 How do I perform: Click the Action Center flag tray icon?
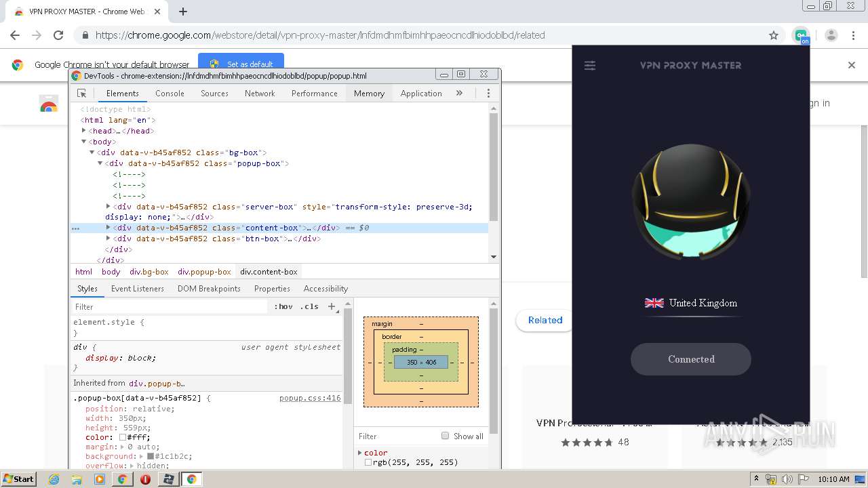click(x=804, y=479)
